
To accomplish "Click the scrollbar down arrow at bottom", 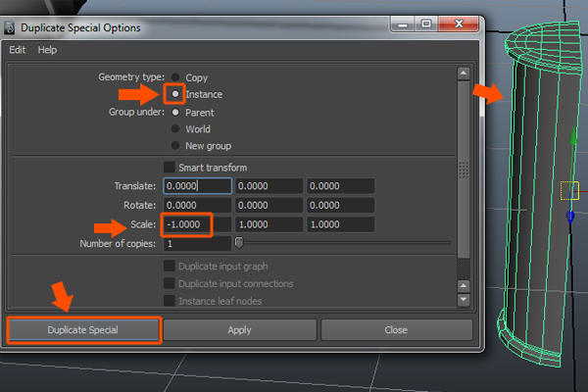I will pos(464,299).
